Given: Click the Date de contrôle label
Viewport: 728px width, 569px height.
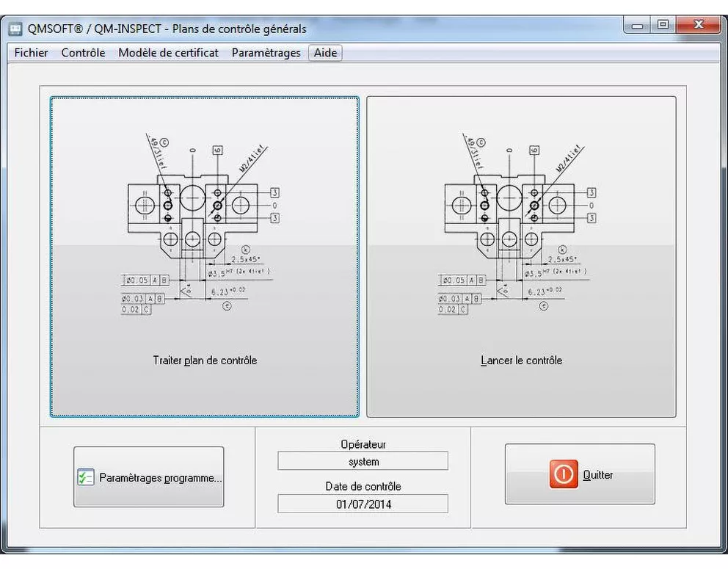Looking at the screenshot, I should coord(363,486).
